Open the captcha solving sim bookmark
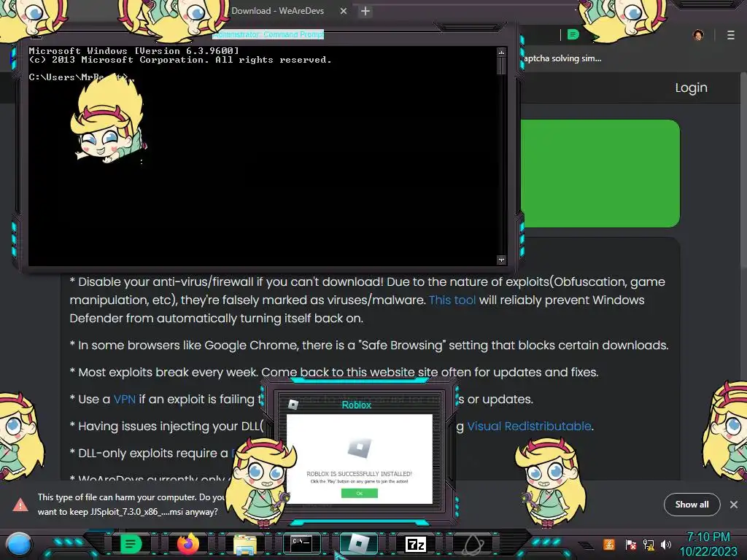Screen dimensions: 747x560 click(562, 58)
